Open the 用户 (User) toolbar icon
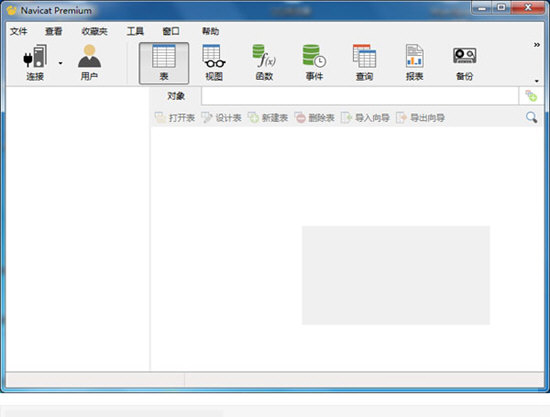550x417 pixels. click(89, 63)
